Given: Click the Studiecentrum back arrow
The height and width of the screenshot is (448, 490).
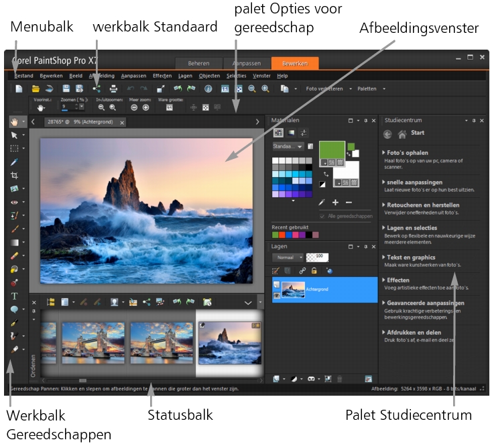Looking at the screenshot, I should tap(387, 134).
